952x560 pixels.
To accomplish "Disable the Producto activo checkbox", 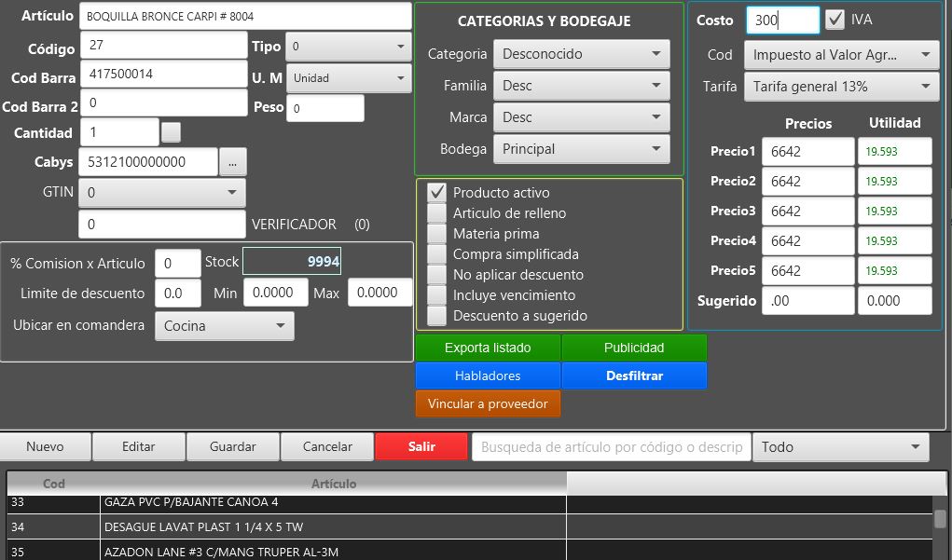I will 436,193.
